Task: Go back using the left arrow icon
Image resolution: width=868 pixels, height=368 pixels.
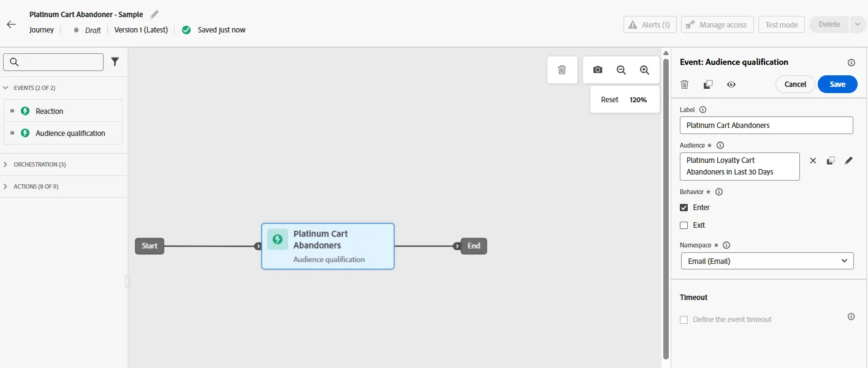Action: click(11, 24)
